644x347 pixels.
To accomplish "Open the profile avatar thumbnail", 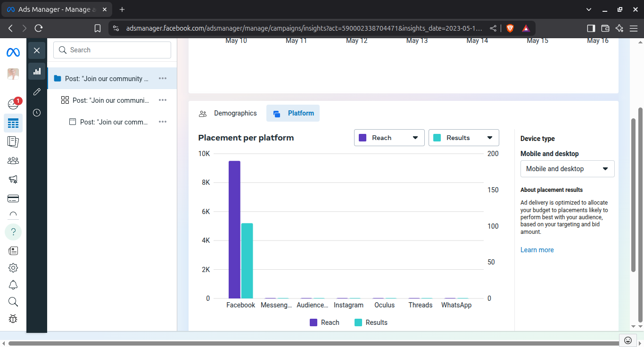I will click(x=13, y=74).
